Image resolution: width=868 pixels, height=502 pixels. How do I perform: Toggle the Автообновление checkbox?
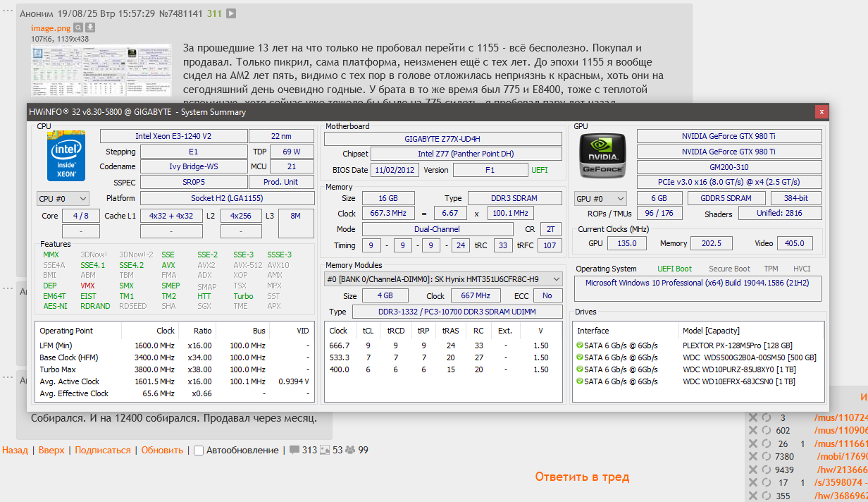coord(199,451)
